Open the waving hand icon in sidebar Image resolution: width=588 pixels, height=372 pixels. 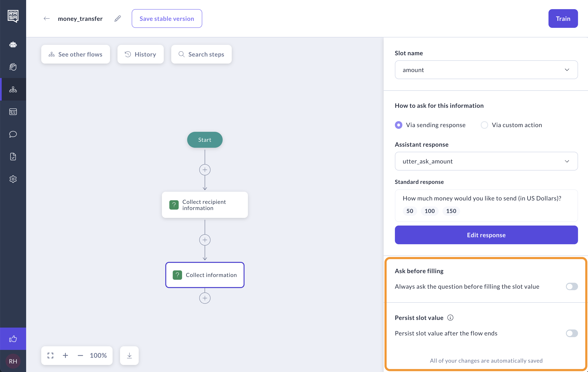13,67
